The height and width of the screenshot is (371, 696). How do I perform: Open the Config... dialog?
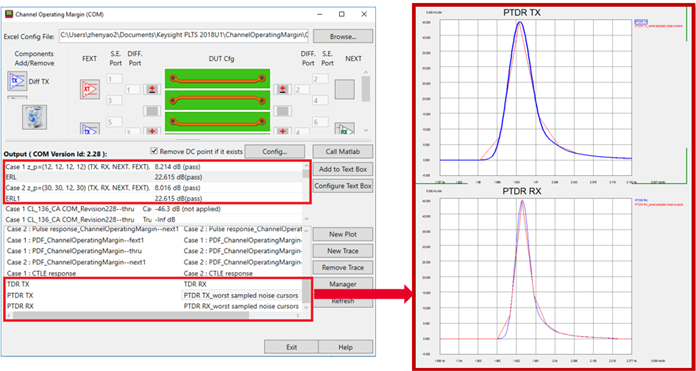point(275,151)
